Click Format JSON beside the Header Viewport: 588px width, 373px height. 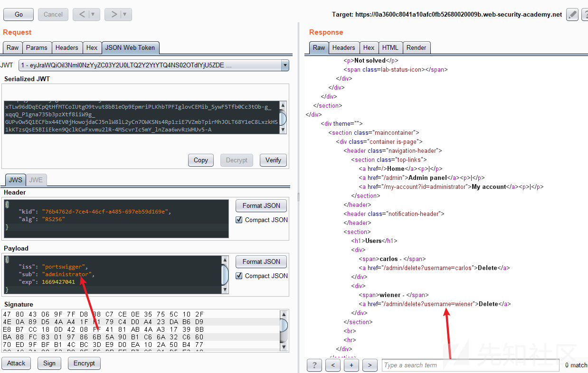click(x=261, y=205)
